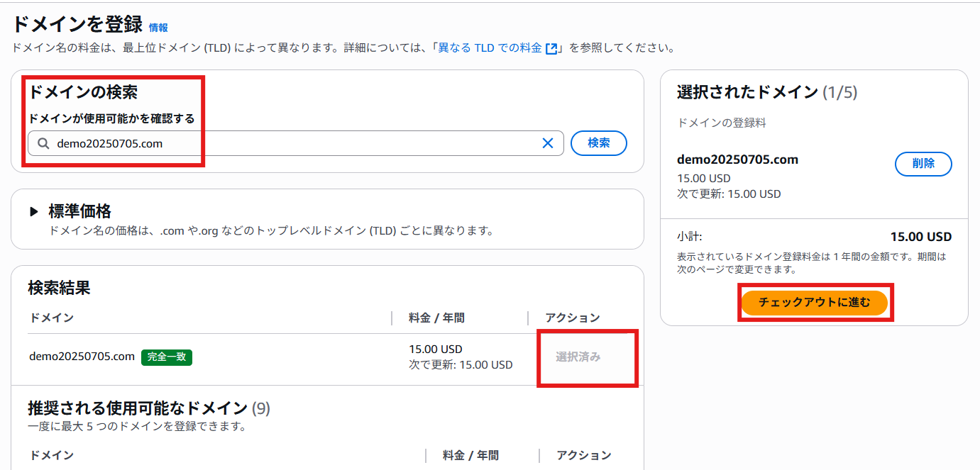Screen dimensions: 980x470
Task: Click 料金 / 年間 column header in search results
Action: click(x=437, y=318)
